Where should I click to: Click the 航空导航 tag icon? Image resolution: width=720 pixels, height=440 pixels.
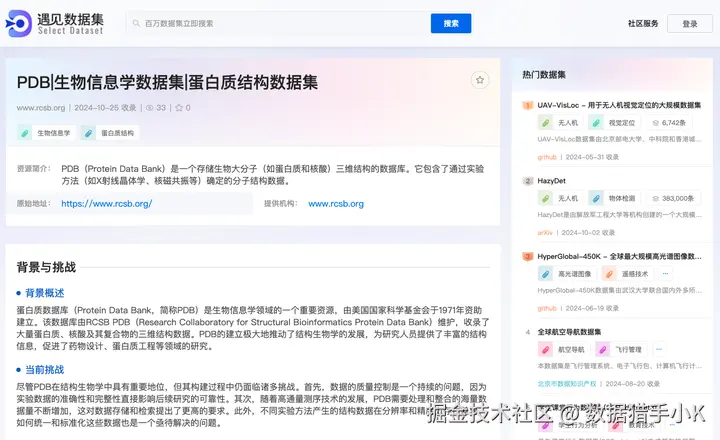point(545,350)
